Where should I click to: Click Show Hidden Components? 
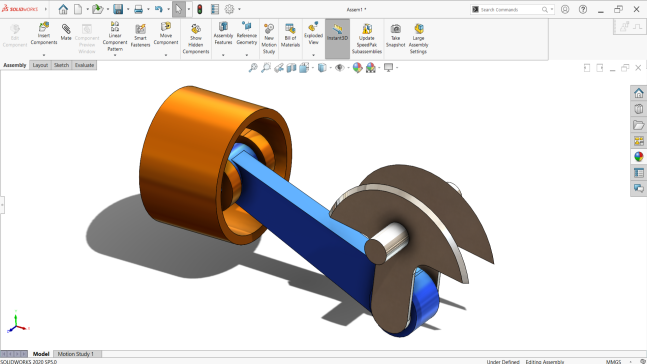pos(196,39)
